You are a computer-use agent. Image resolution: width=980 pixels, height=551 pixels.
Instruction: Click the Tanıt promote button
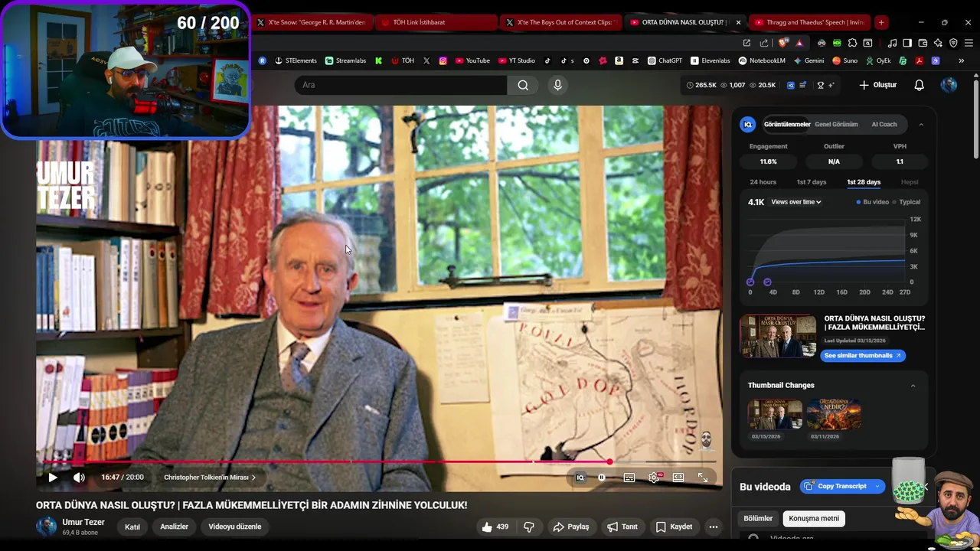click(622, 527)
